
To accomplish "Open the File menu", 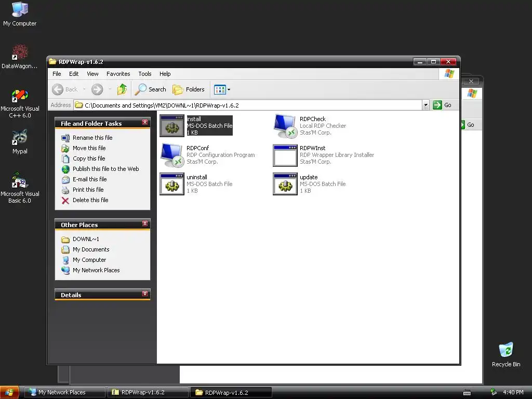I will (x=57, y=74).
